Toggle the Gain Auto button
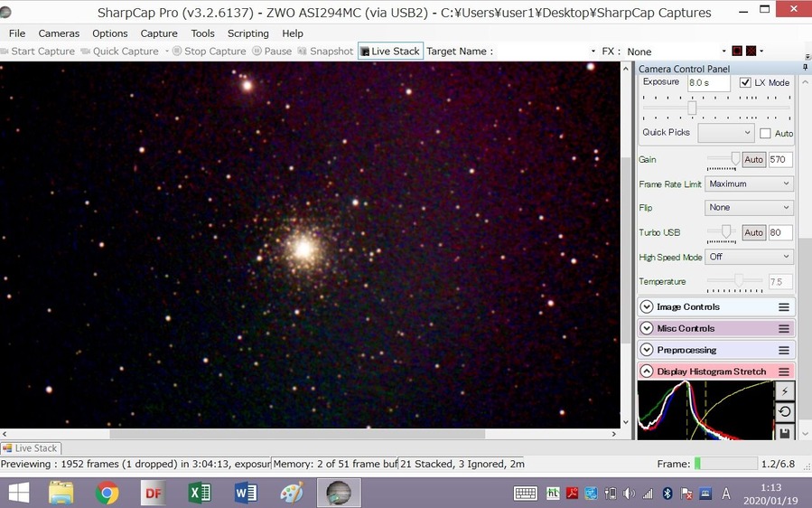812x508 pixels. (753, 160)
